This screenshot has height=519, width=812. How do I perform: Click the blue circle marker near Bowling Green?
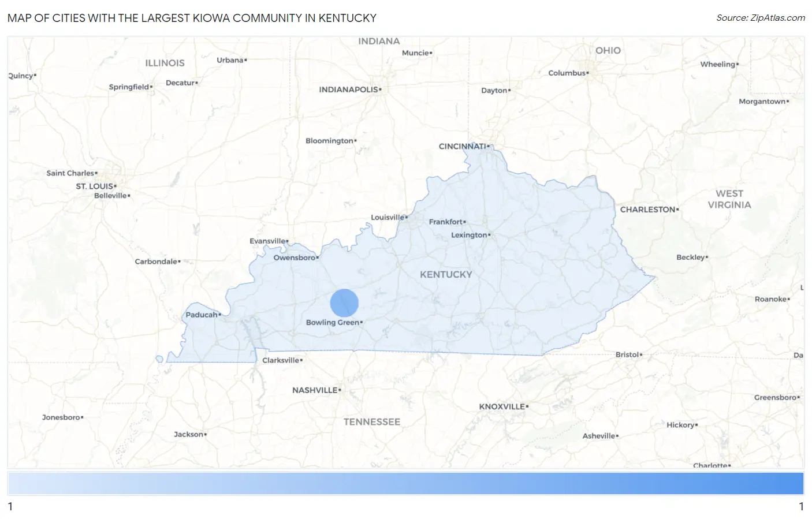(x=344, y=303)
